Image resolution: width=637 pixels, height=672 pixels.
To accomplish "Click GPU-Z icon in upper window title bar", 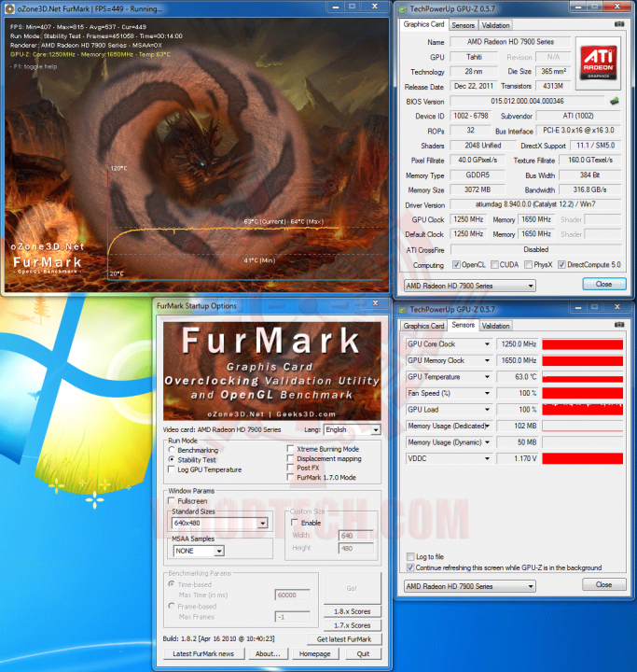I will [403, 9].
